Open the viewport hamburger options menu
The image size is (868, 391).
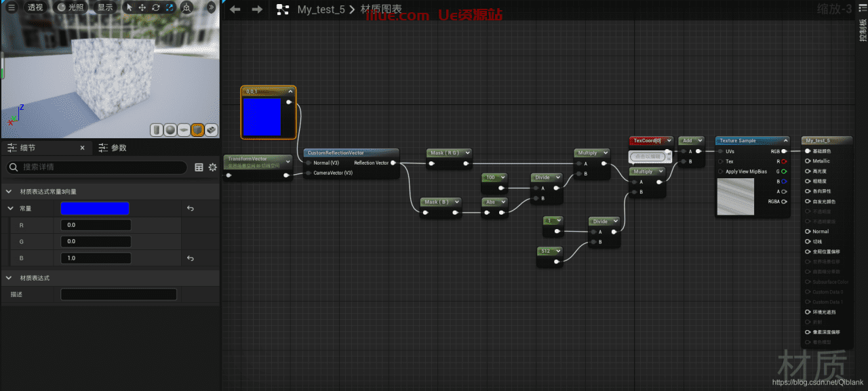point(11,7)
